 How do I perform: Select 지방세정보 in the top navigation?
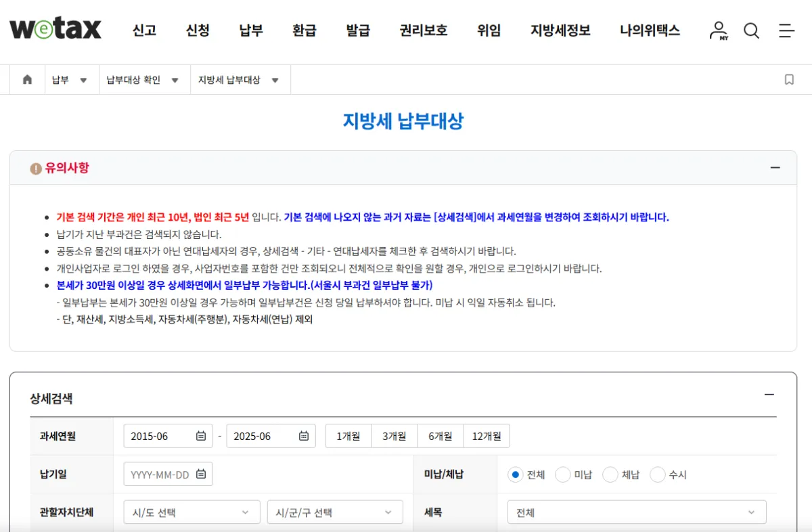click(x=560, y=30)
